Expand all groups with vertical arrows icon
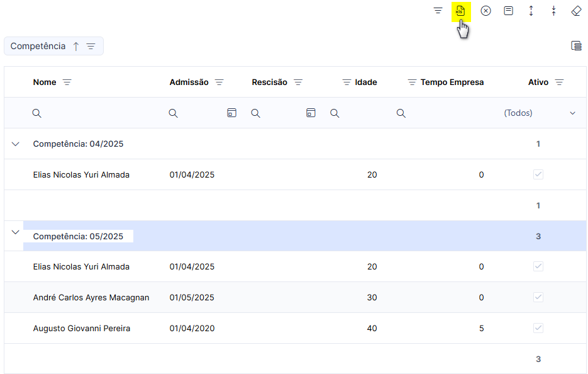 click(531, 11)
